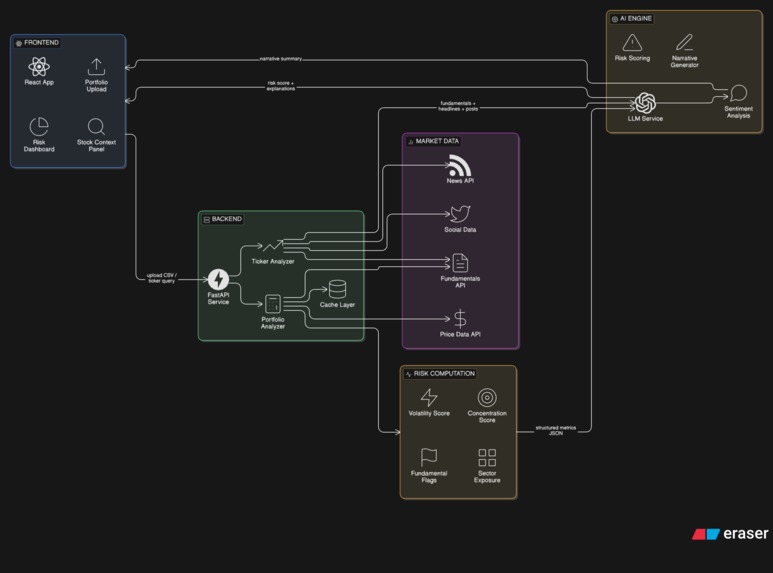This screenshot has height=573, width=773.
Task: Click the 'Cache Layer' node caption
Action: pos(337,305)
